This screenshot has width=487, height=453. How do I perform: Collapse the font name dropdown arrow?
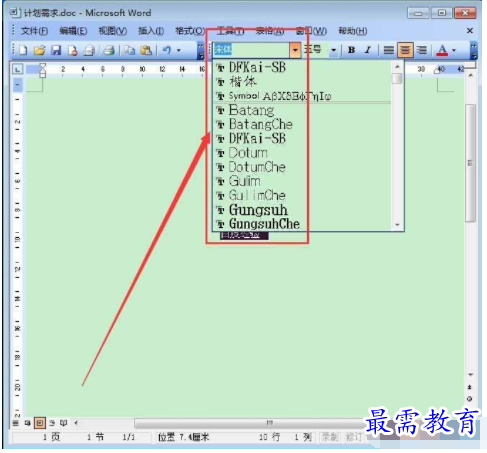coord(295,50)
